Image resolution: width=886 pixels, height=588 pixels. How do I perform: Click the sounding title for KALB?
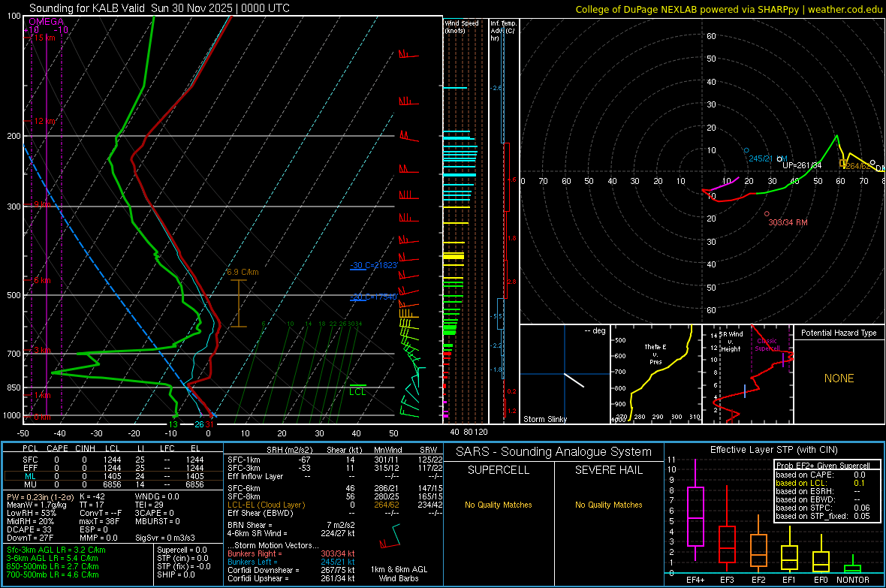159,8
